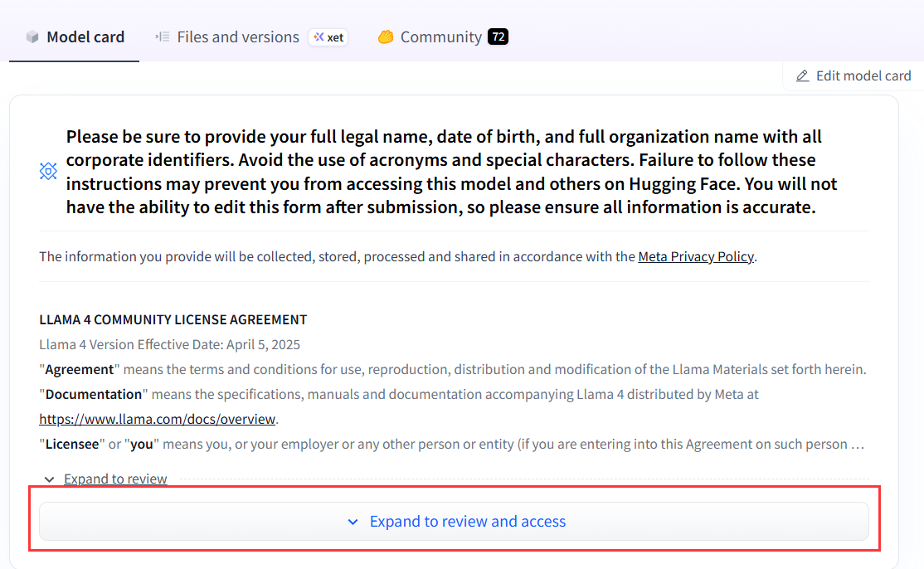The height and width of the screenshot is (569, 924).
Task: Click the Files and versions list icon
Action: [163, 37]
